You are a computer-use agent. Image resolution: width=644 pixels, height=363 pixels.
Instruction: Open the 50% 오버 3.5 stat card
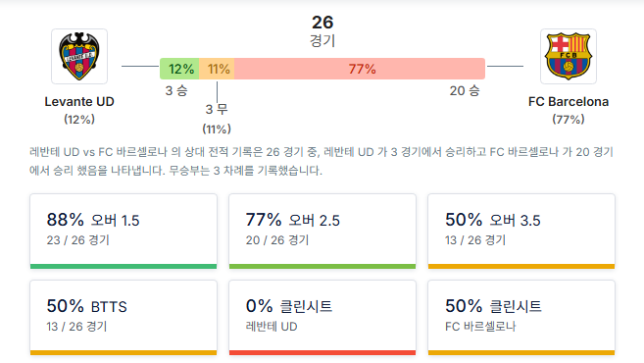point(521,231)
